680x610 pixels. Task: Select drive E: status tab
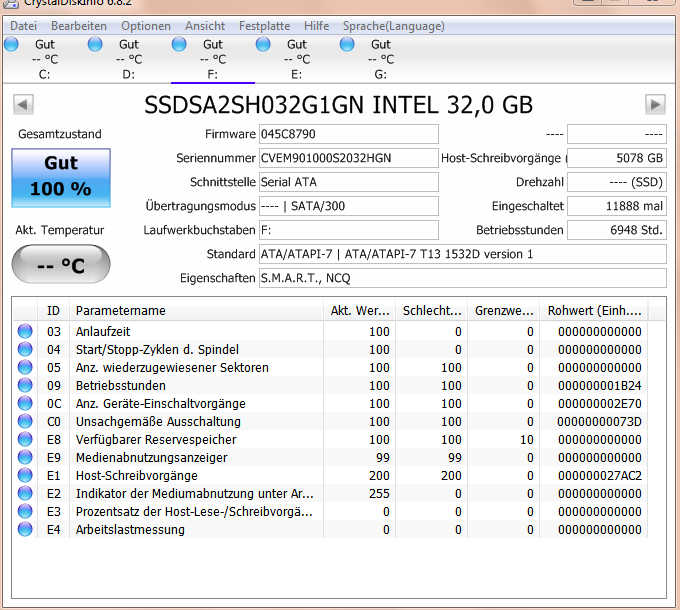(297, 59)
